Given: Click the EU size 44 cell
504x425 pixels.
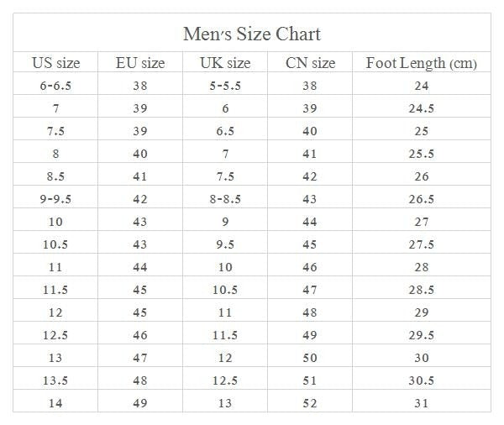Looking at the screenshot, I should click(x=140, y=267).
